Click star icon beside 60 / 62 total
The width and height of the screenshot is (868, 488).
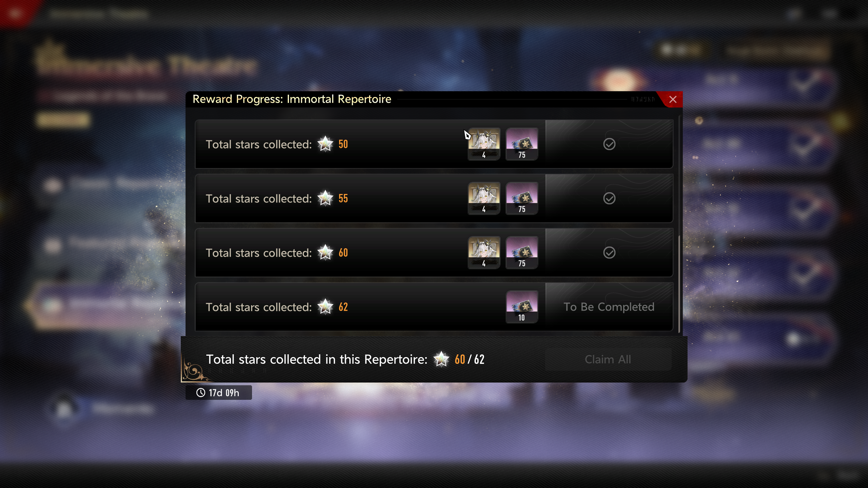click(x=441, y=359)
